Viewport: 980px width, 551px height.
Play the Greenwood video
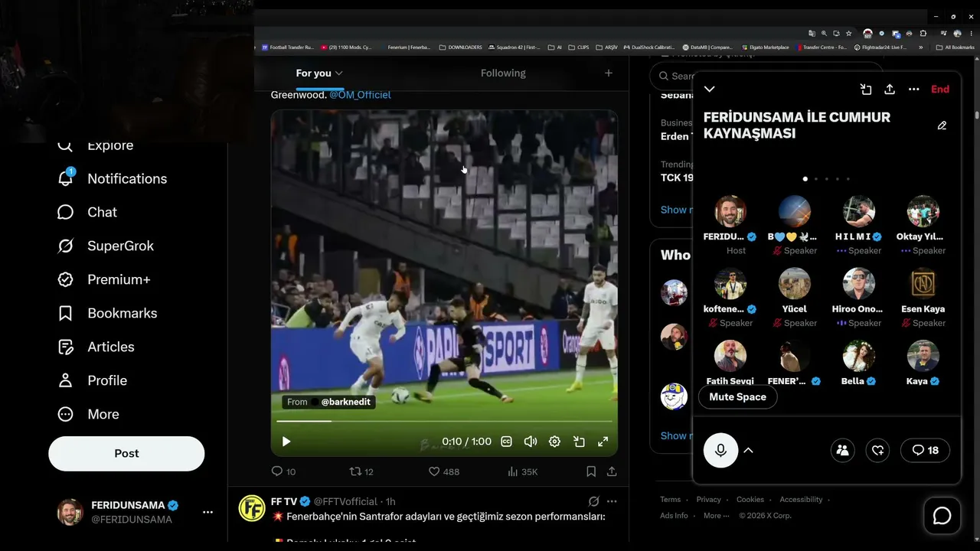(286, 442)
